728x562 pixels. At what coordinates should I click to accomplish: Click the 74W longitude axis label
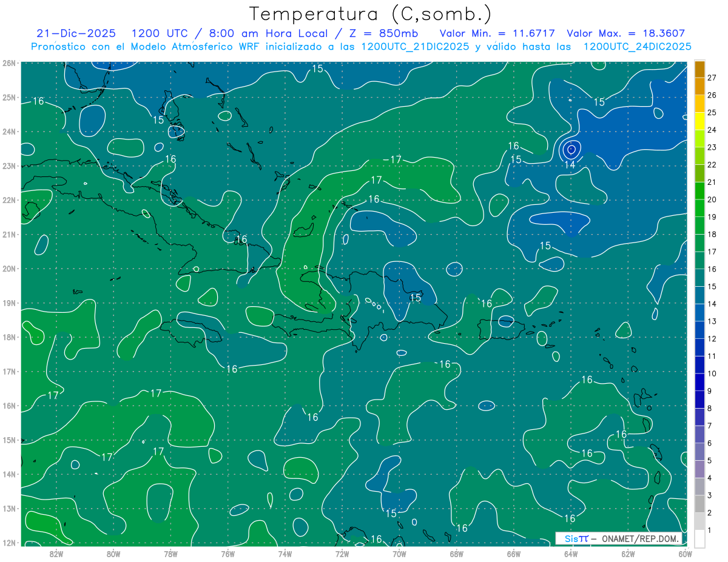(285, 554)
